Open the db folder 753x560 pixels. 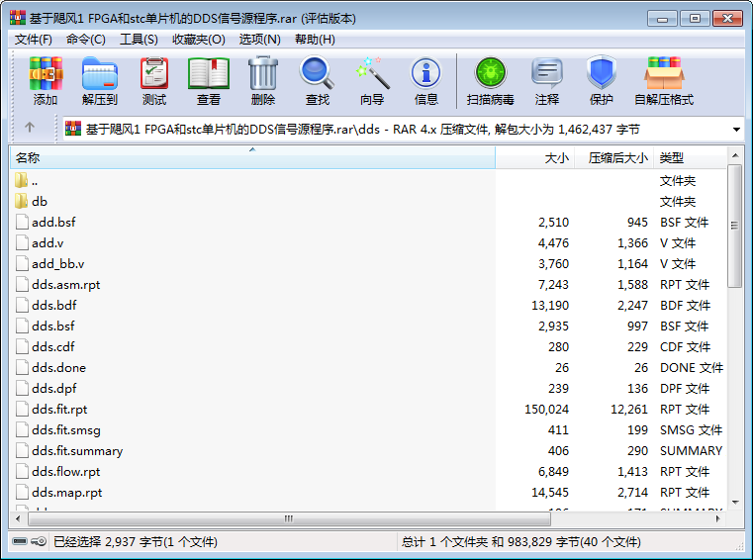(40, 202)
